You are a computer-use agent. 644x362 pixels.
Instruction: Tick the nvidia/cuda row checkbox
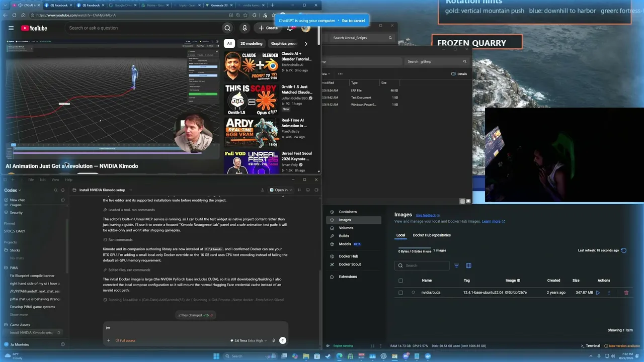coord(400,293)
